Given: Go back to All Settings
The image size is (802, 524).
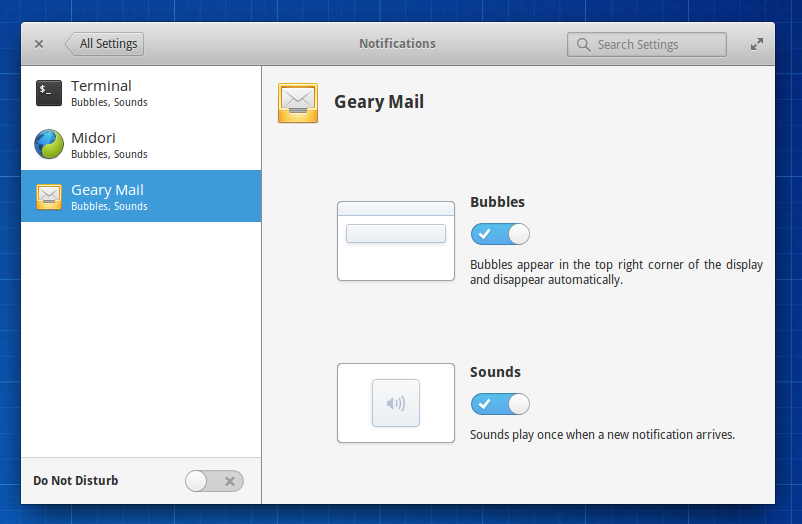Looking at the screenshot, I should click(x=104, y=44).
